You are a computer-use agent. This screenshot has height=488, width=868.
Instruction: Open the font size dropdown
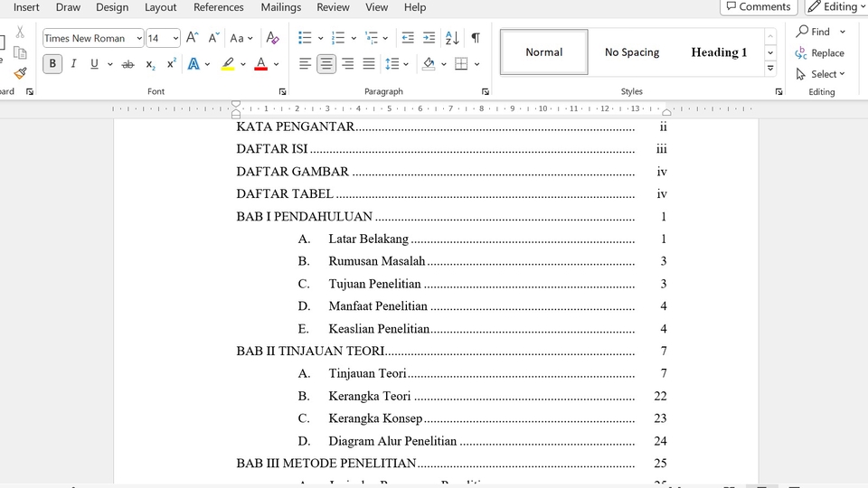pyautogui.click(x=175, y=38)
